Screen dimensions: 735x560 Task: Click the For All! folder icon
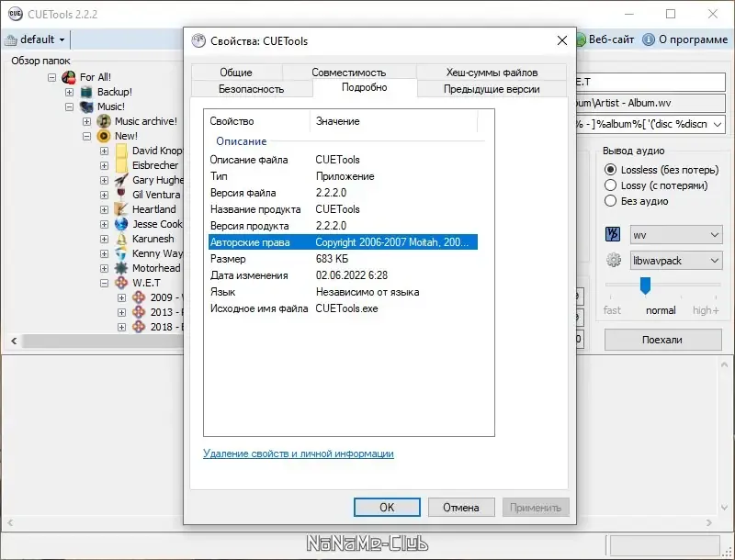(x=69, y=77)
